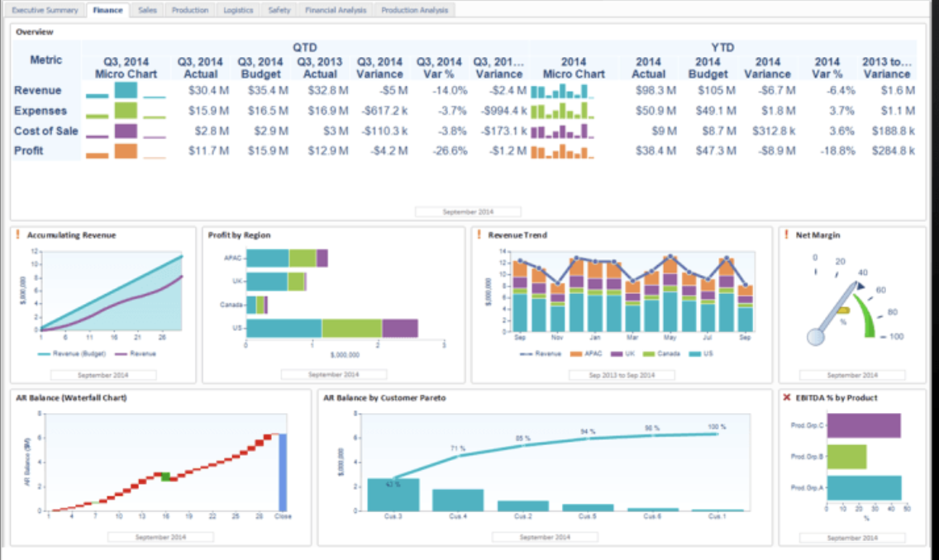The image size is (939, 560).
Task: Click the Overview September 2014 date selector
Action: (x=468, y=211)
